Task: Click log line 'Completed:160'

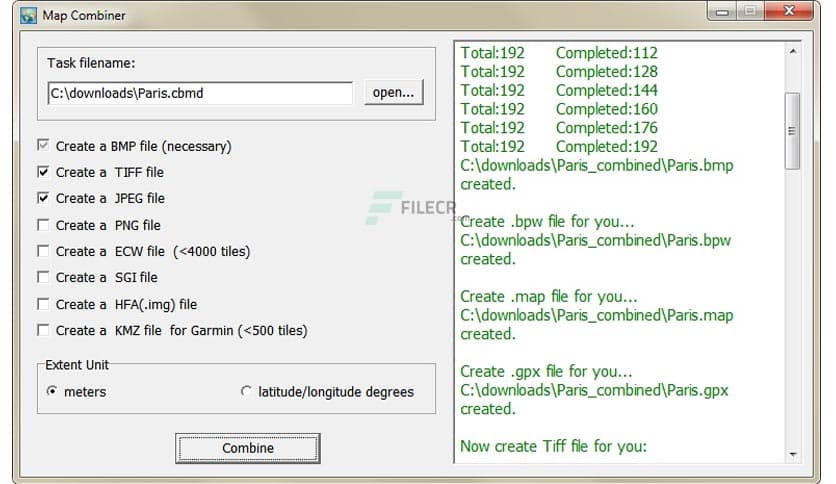Action: click(607, 109)
